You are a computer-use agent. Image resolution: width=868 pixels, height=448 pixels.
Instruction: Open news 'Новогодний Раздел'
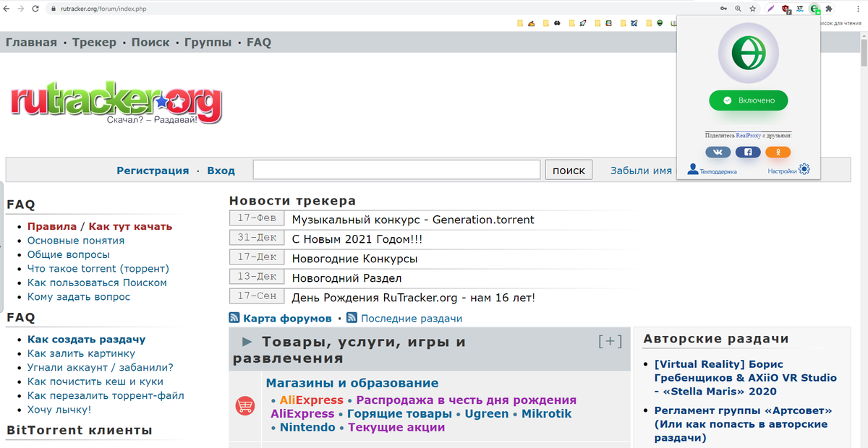pos(346,278)
